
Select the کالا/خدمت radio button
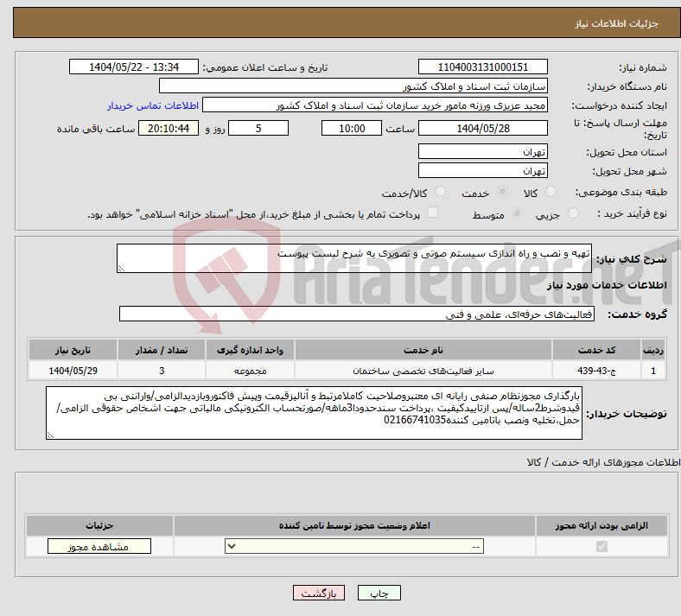440,192
